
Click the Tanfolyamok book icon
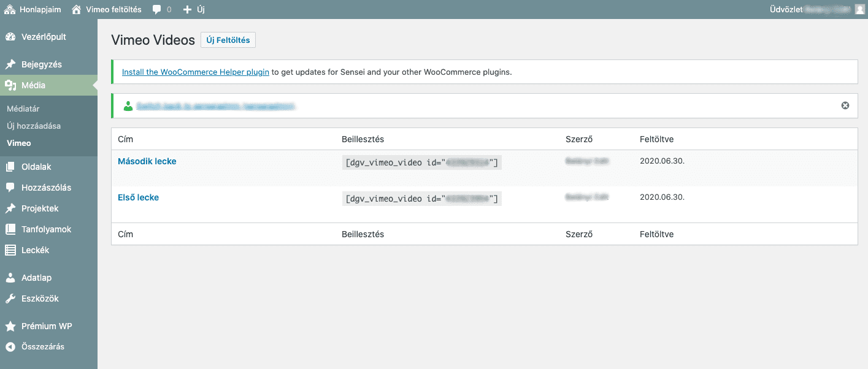(x=10, y=229)
